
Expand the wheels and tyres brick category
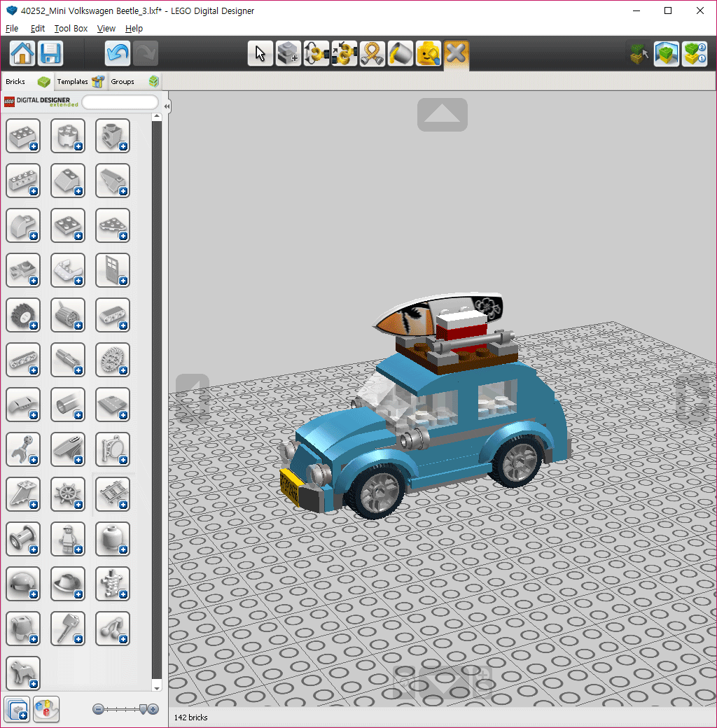pyautogui.click(x=23, y=315)
